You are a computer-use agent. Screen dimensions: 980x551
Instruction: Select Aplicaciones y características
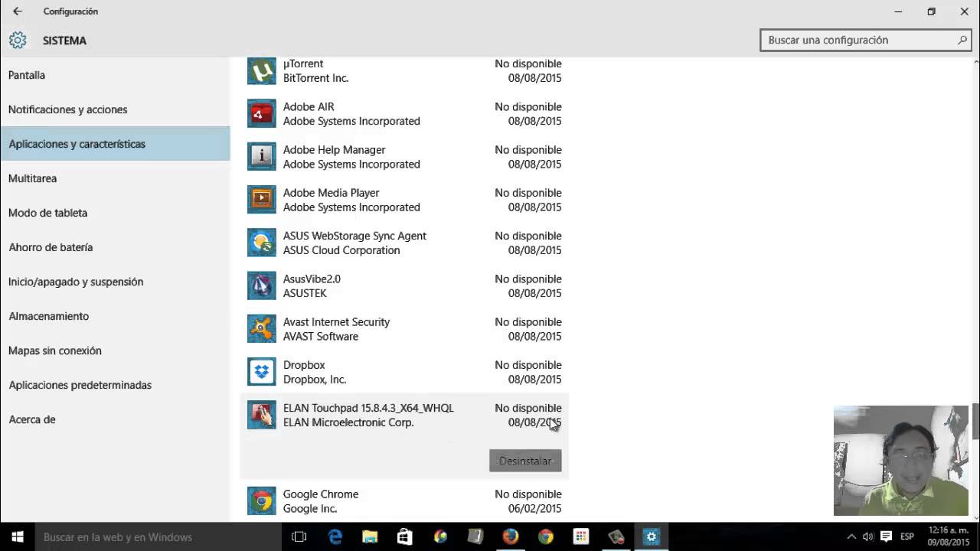[x=115, y=144]
